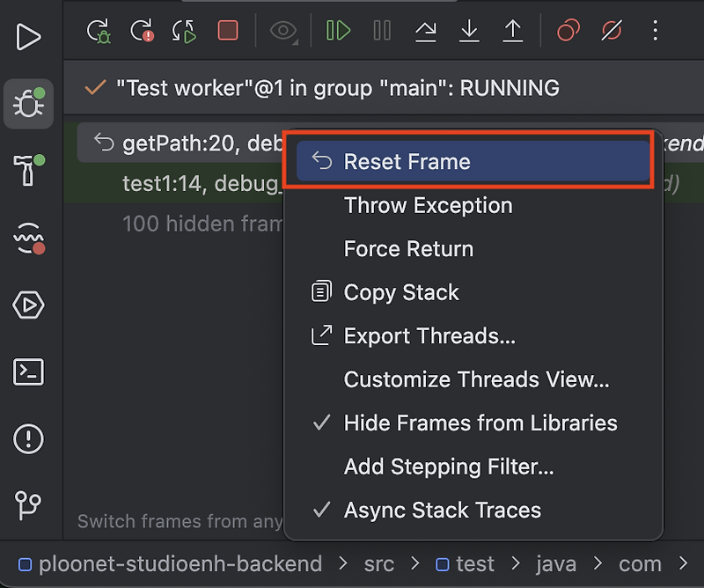Mute all breakpoints
The height and width of the screenshot is (588, 704).
pos(611,29)
